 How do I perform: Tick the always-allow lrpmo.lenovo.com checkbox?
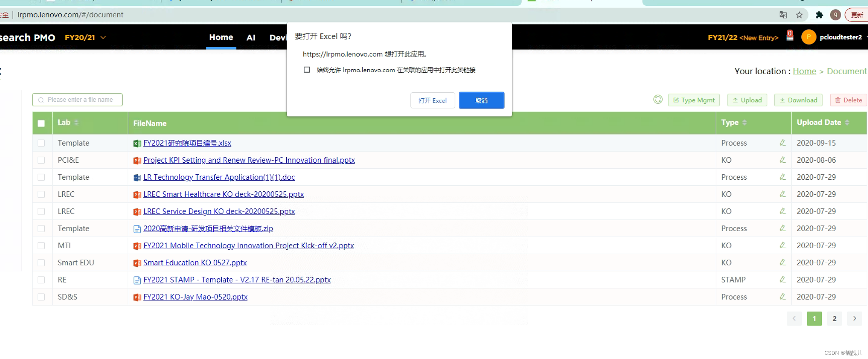coord(307,70)
